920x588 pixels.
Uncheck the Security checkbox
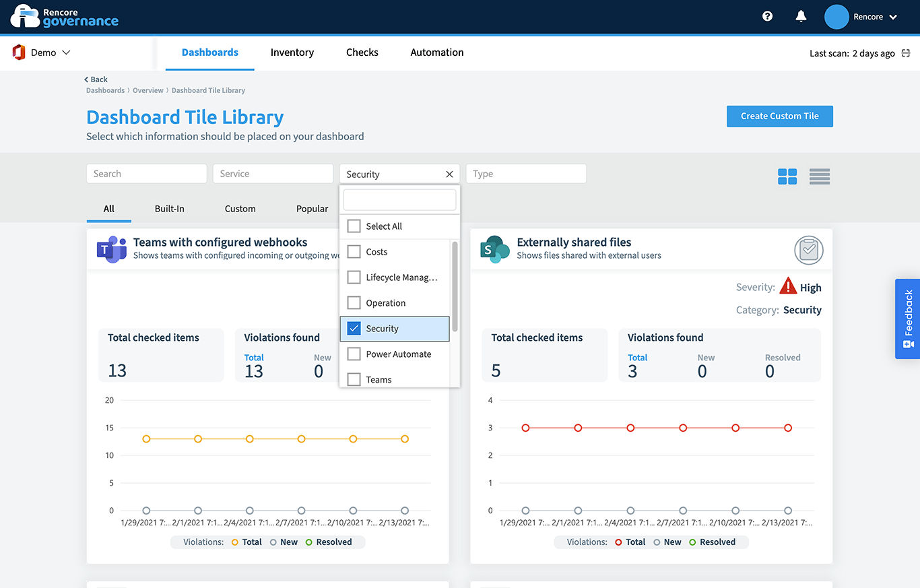point(354,329)
